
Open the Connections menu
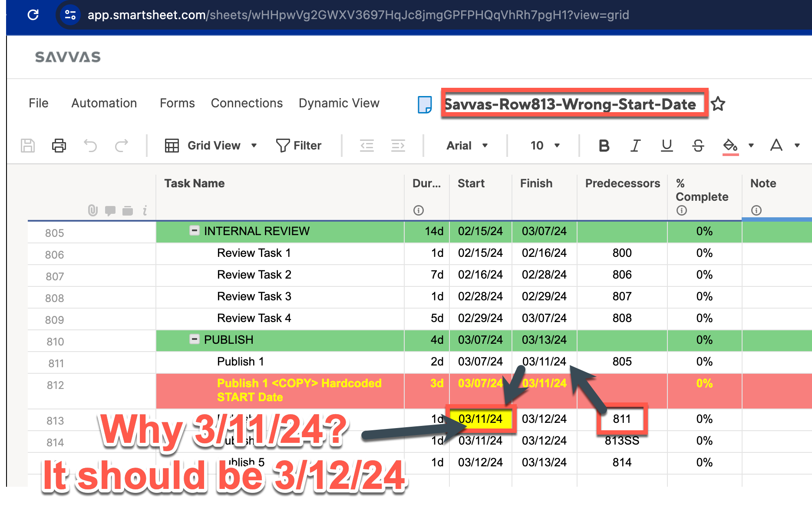click(x=247, y=103)
